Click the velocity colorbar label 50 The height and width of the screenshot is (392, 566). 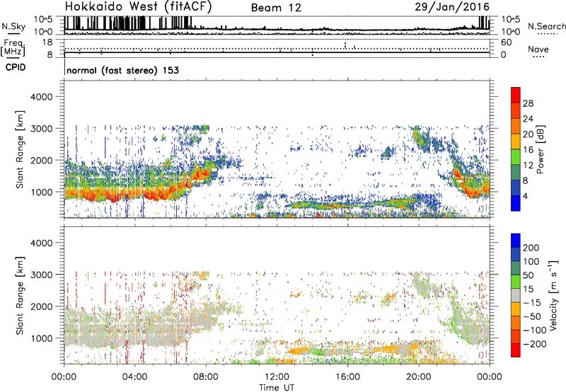(528, 275)
